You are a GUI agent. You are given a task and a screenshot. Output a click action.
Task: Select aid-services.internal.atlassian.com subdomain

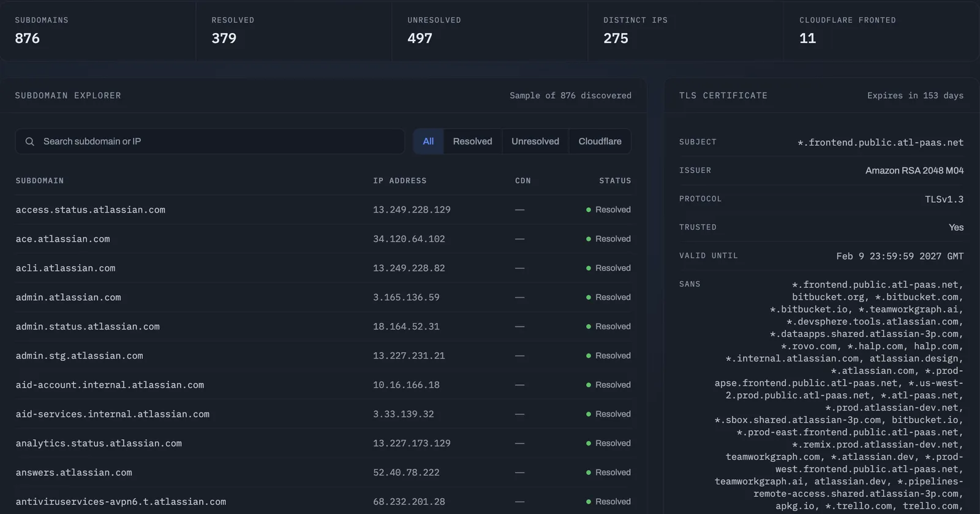[x=113, y=414]
